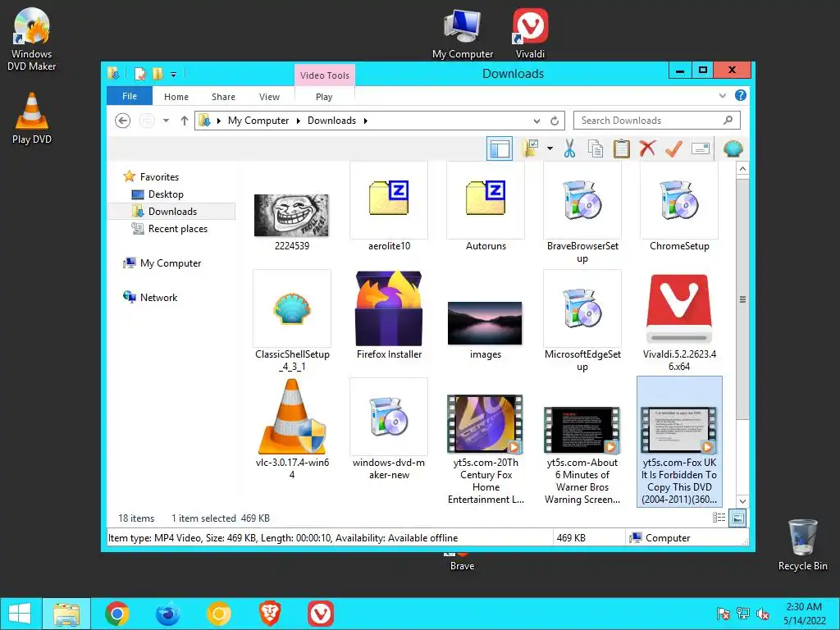840x630 pixels.
Task: Click the folder view options toolbar icon
Action: click(x=531, y=148)
